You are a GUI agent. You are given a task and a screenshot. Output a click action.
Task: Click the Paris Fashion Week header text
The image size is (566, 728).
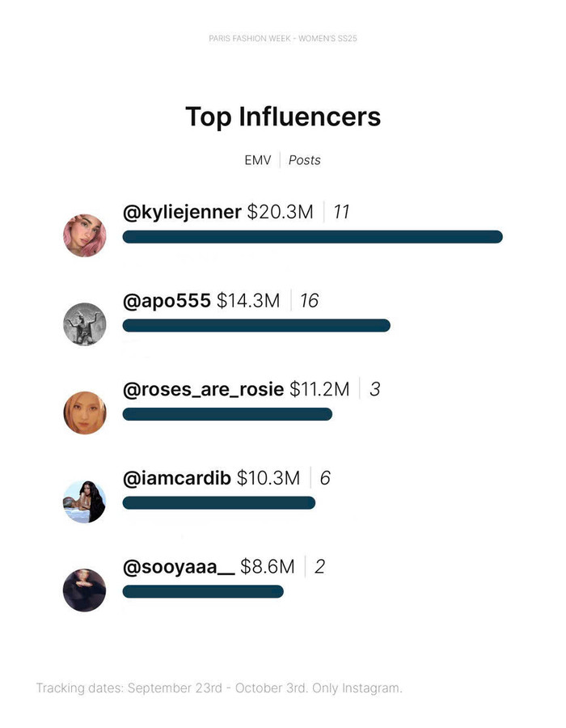point(283,39)
